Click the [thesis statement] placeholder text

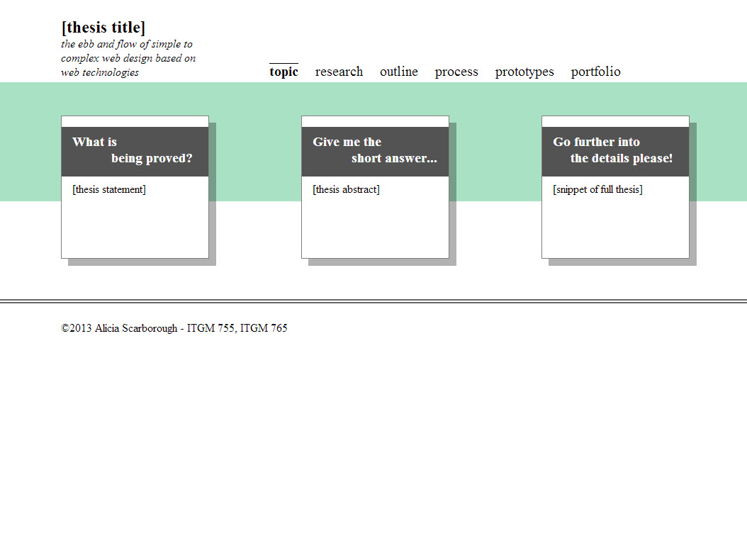pos(109,189)
